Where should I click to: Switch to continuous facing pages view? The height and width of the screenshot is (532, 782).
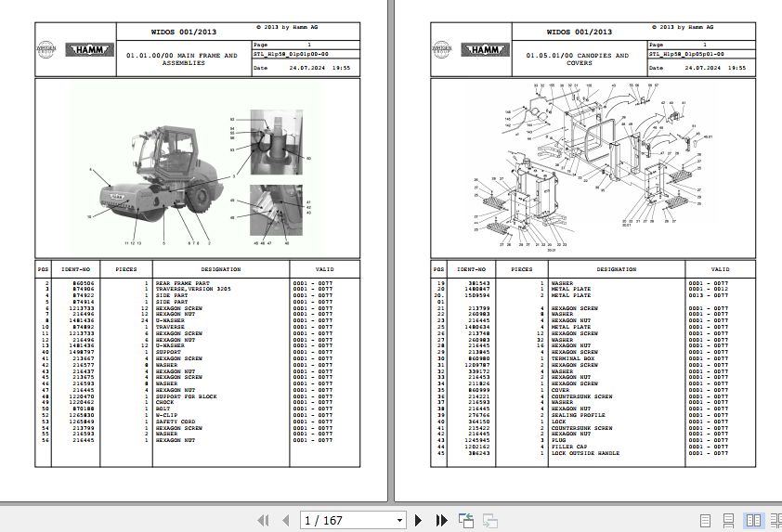(776, 521)
